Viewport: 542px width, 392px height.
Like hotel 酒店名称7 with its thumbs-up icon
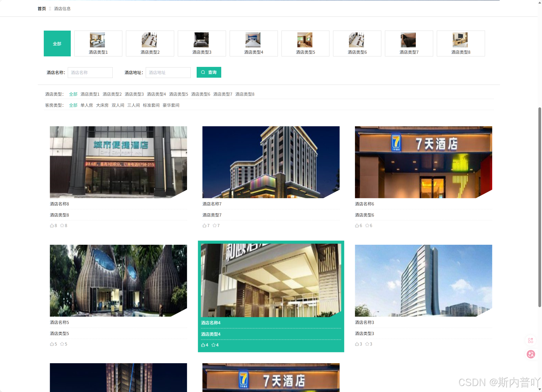(204, 226)
